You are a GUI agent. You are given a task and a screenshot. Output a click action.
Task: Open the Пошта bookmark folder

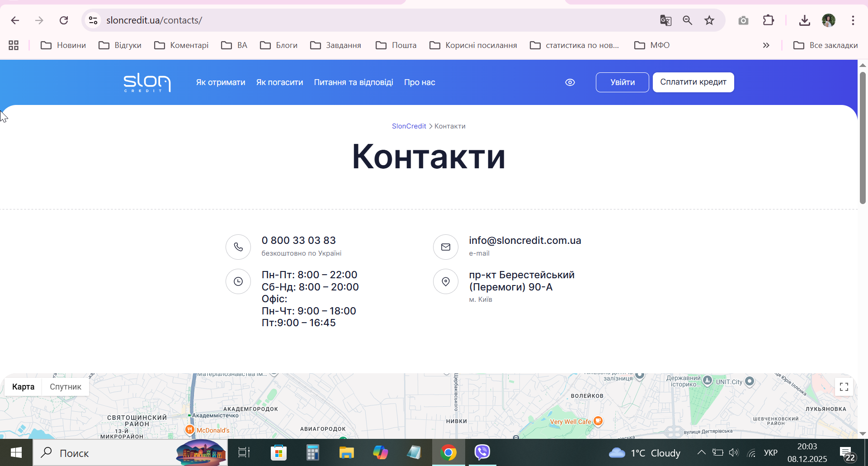pyautogui.click(x=396, y=45)
